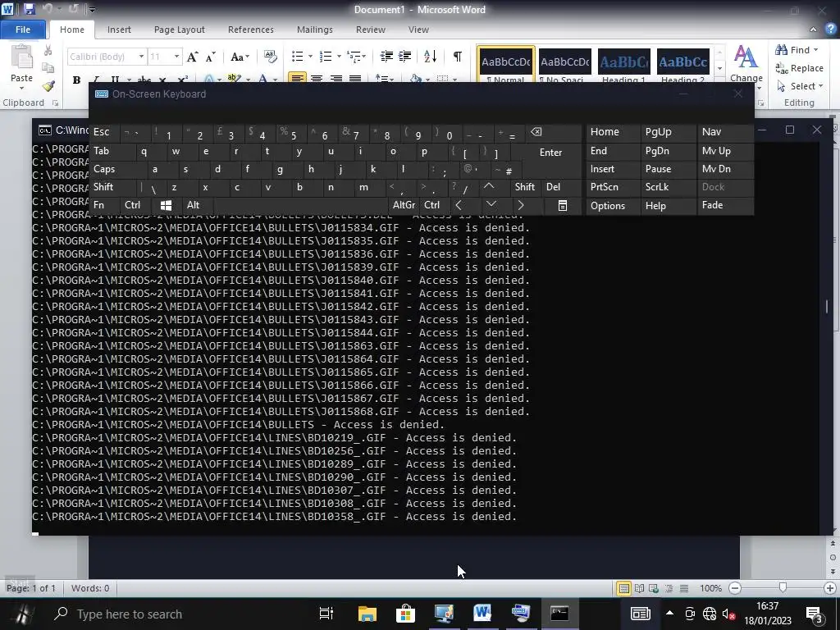Toggle the ScrLk key on On-Screen Keyboard
Screen dimensions: 840x630
(668, 187)
